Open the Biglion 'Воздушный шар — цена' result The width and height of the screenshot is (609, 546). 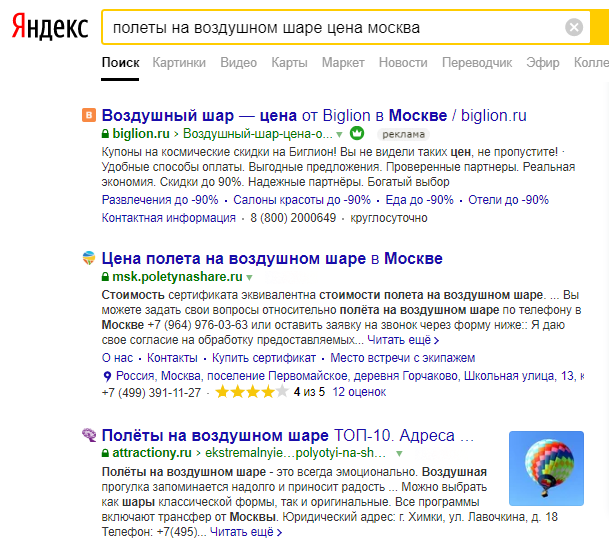314,116
